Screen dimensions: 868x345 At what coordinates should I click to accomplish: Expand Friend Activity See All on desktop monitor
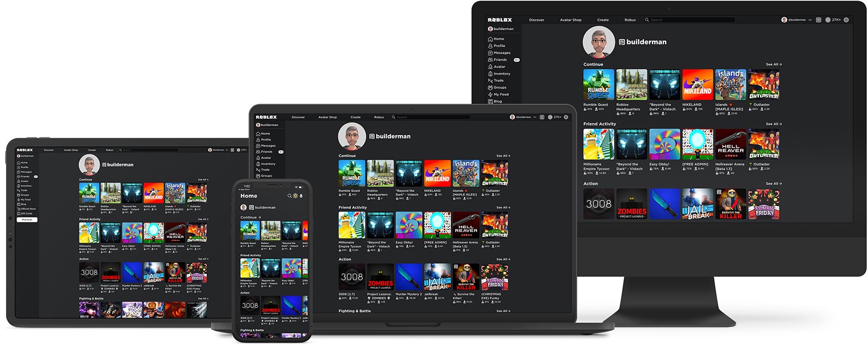(x=773, y=124)
